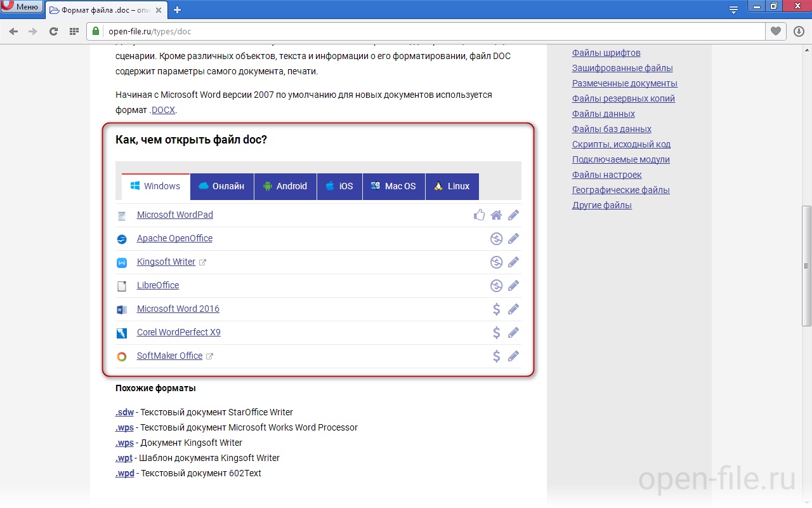Switch to the Mac OS tab

tap(394, 186)
